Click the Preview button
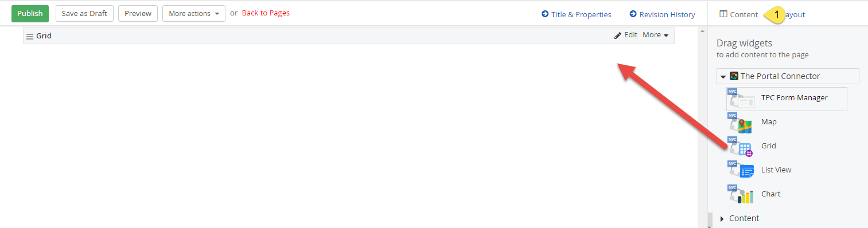 tap(138, 14)
